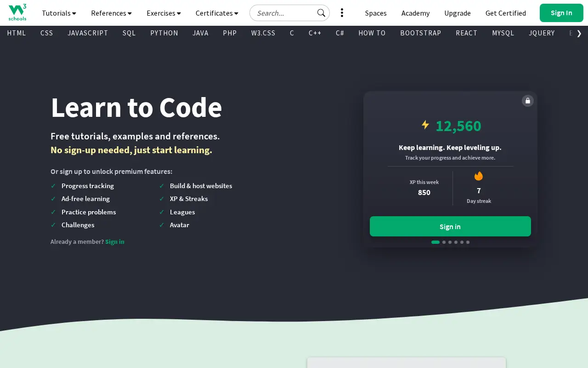Open the HTML topic tab
The image size is (588, 368).
click(17, 33)
